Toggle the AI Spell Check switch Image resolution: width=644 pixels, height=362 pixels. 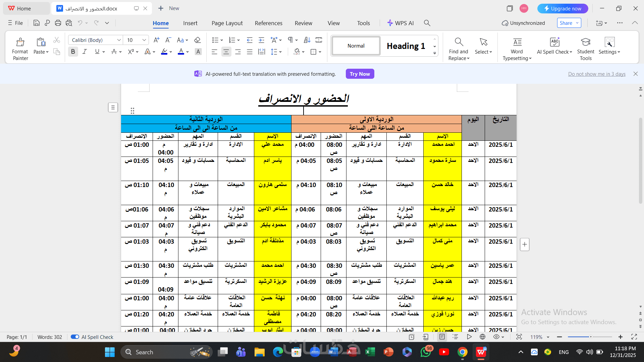pos(75,337)
